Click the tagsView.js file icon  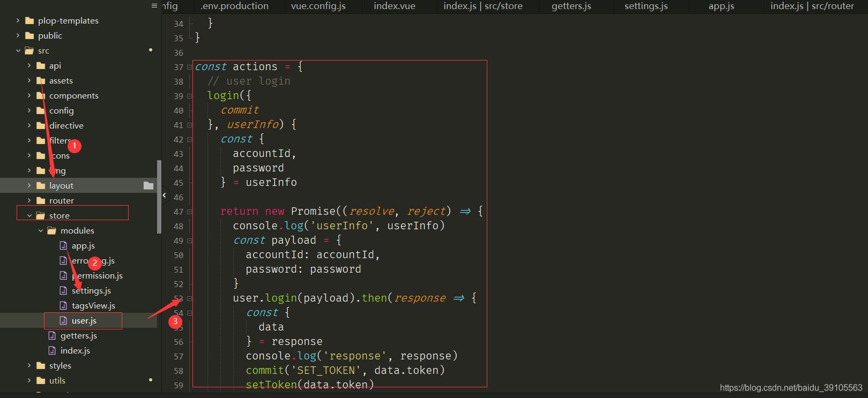pyautogui.click(x=63, y=306)
